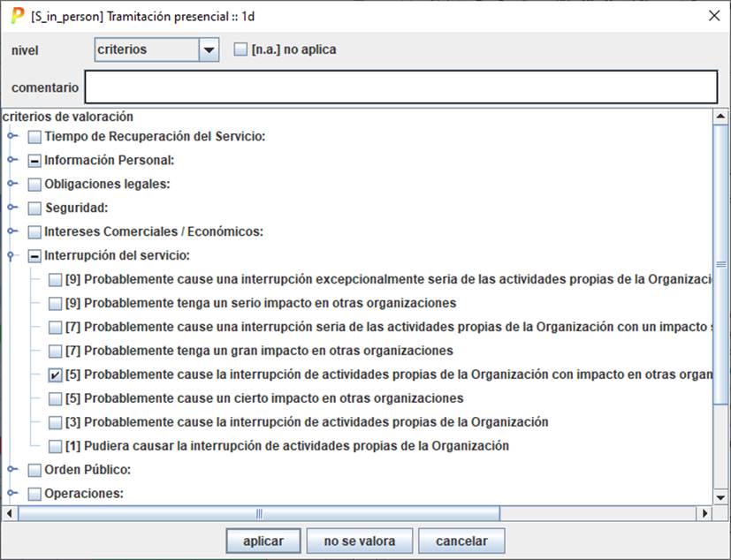Click the horizontal scrollbar right arrow

(x=706, y=513)
